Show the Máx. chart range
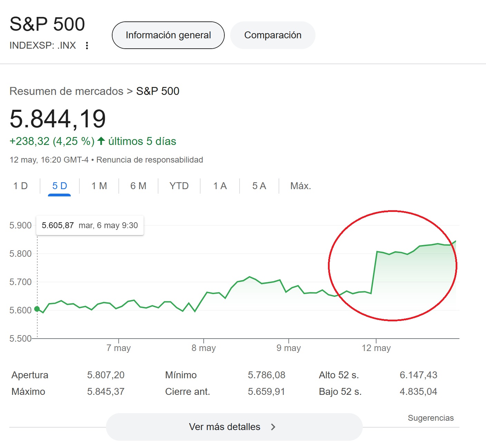486x448 pixels. tap(300, 186)
